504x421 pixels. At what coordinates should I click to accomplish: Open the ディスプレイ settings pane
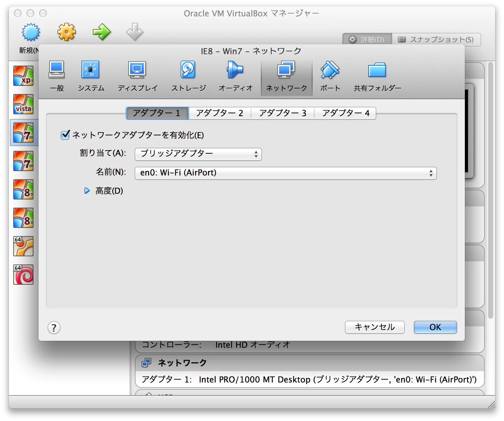(x=137, y=76)
